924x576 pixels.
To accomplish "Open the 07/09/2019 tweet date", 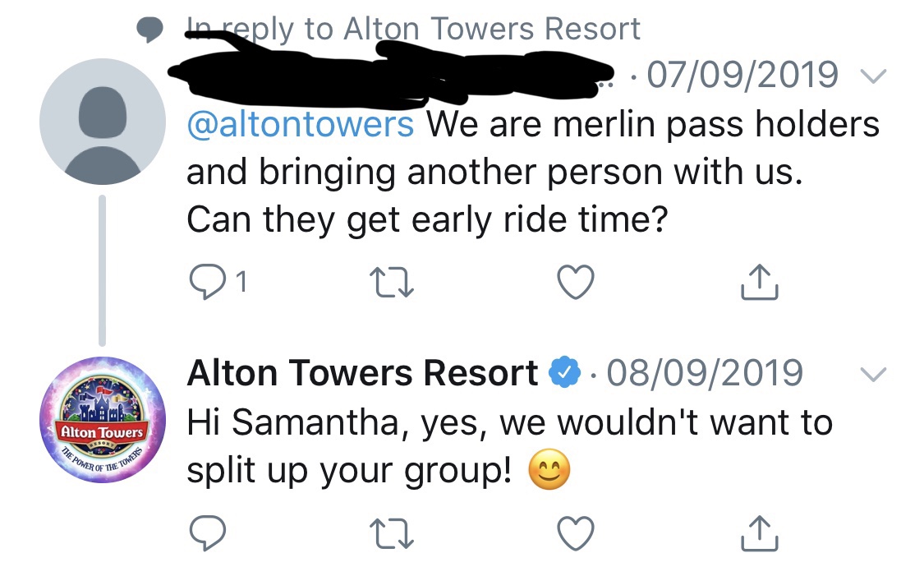I will (x=742, y=75).
